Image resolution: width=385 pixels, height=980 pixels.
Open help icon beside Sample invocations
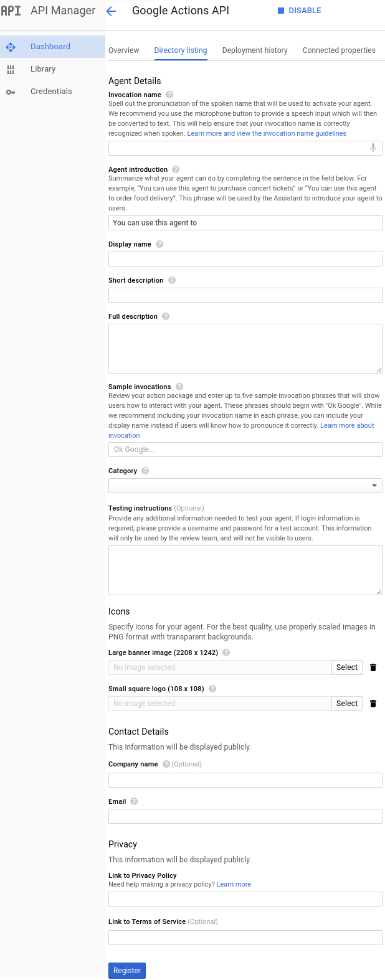click(x=179, y=387)
